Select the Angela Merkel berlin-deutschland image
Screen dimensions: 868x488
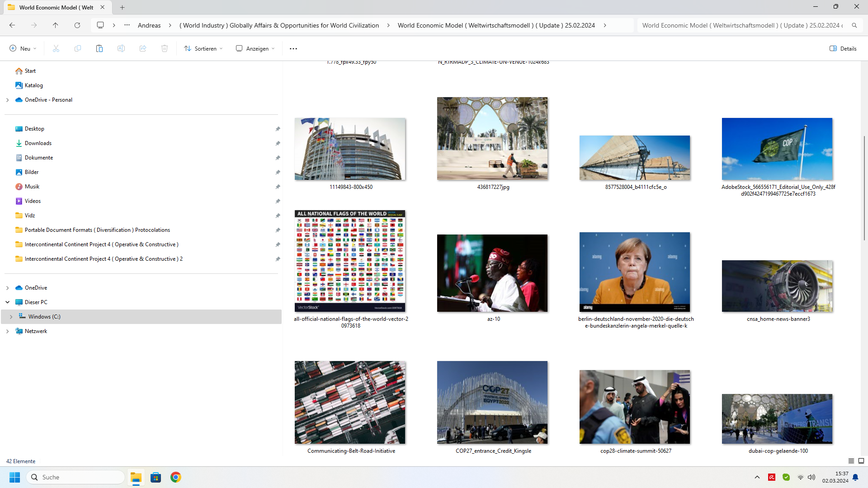[x=635, y=272]
